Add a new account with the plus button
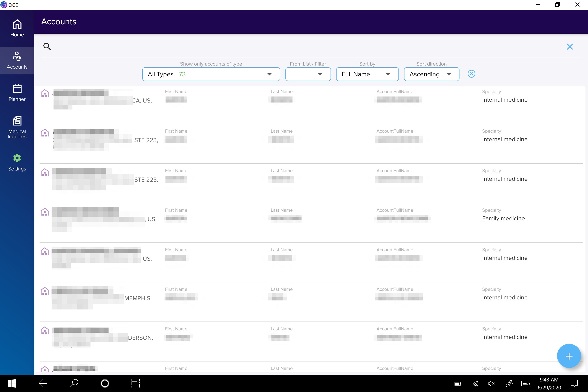588x392 pixels. pyautogui.click(x=569, y=356)
